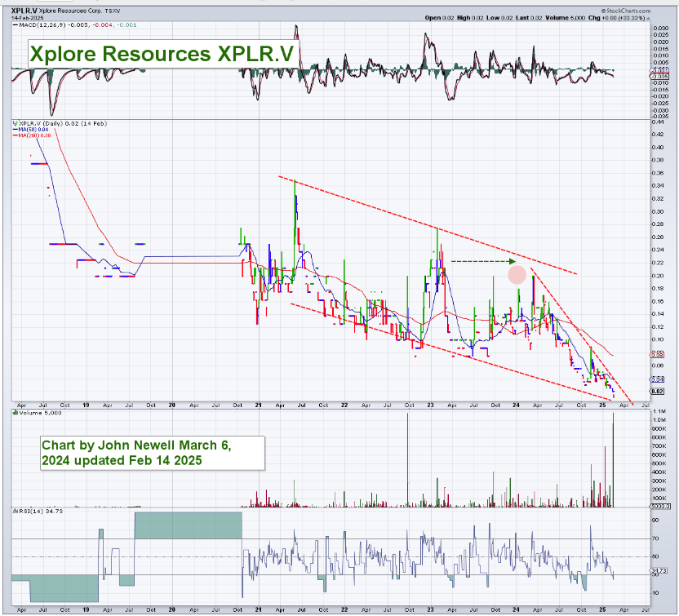Click year 23 on the price chart time axis

click(430, 405)
